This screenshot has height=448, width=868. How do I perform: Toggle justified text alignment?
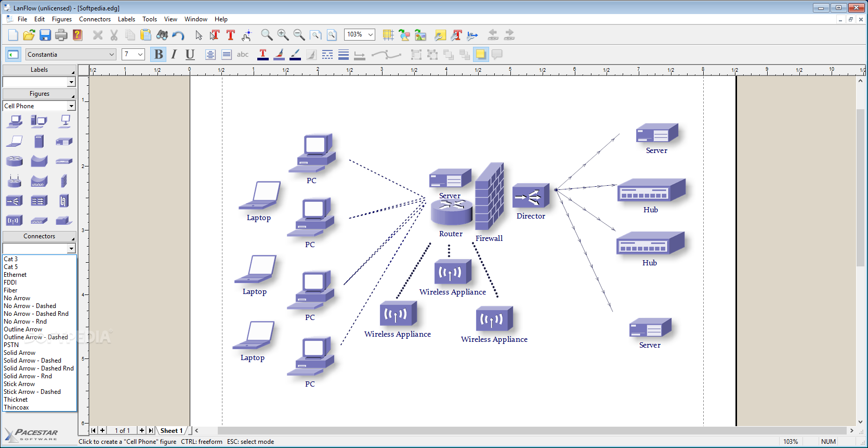click(227, 54)
